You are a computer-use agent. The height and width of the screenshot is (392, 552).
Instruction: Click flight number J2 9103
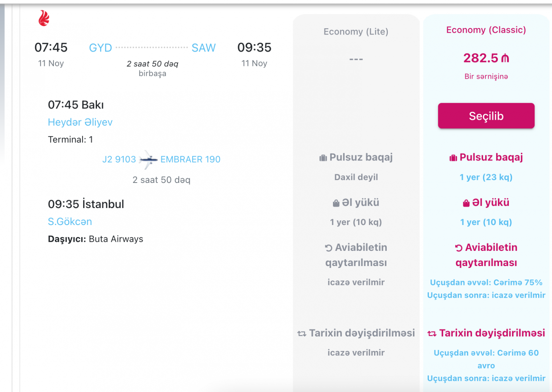point(119,159)
